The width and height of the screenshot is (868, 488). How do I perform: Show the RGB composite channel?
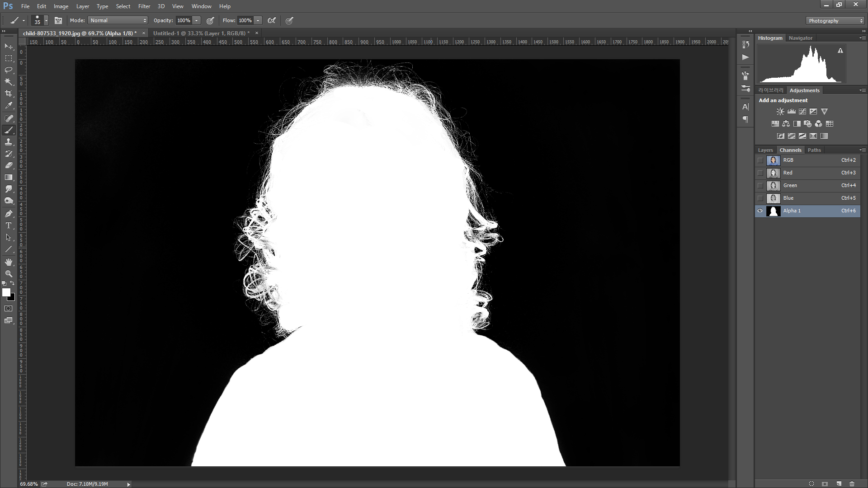pos(760,160)
